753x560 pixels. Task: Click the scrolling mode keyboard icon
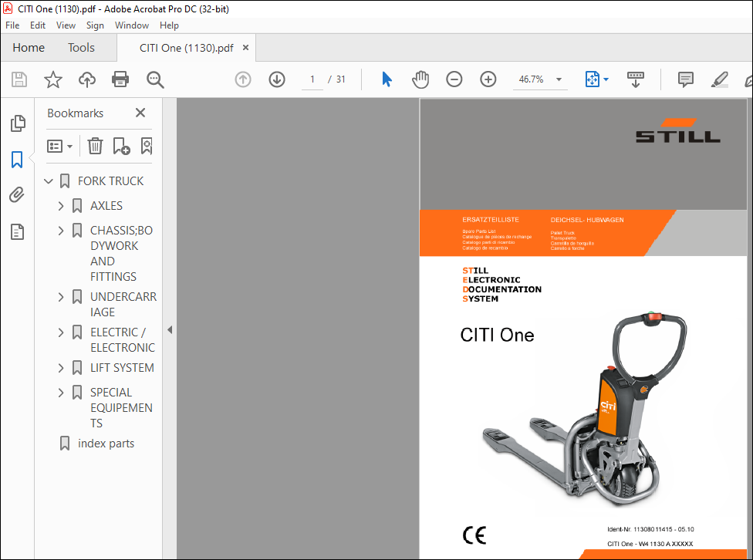click(636, 79)
